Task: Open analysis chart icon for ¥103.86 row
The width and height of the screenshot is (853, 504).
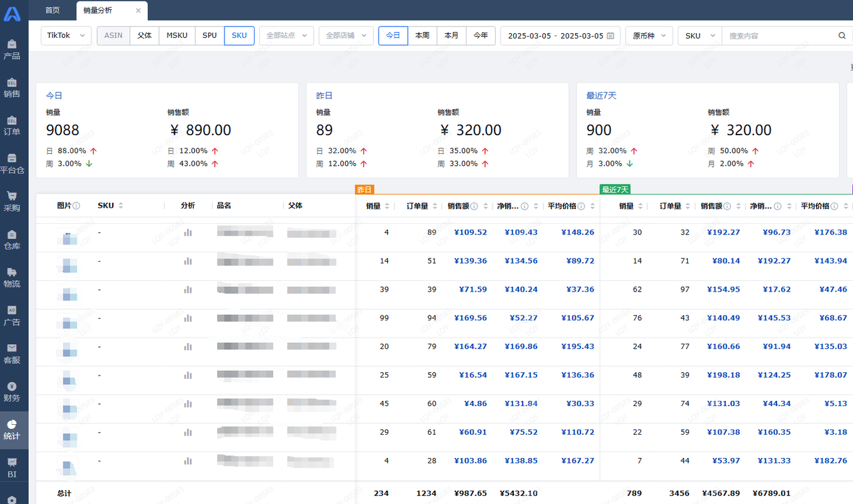Action: pos(188,461)
